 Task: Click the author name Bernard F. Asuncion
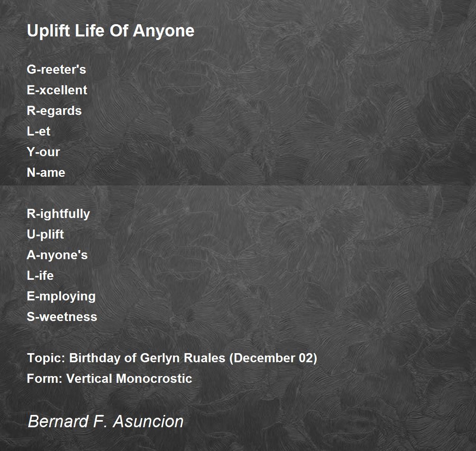point(106,421)
